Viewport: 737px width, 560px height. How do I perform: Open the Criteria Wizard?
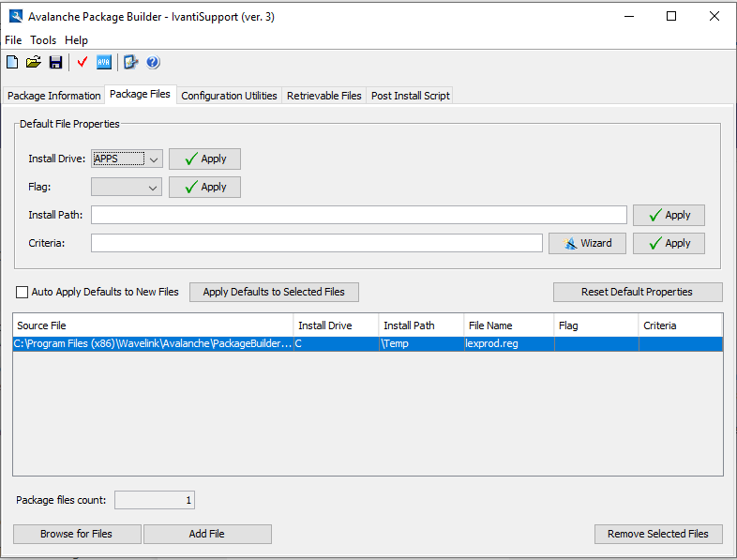point(588,244)
